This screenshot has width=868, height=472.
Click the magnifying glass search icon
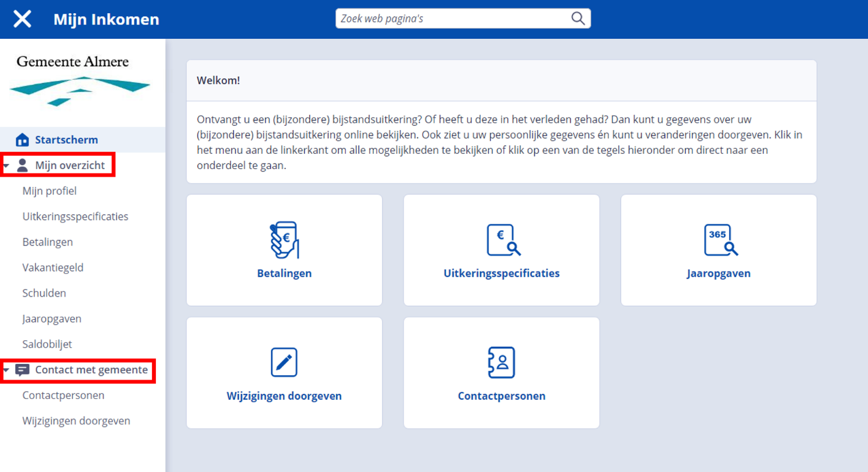[578, 19]
